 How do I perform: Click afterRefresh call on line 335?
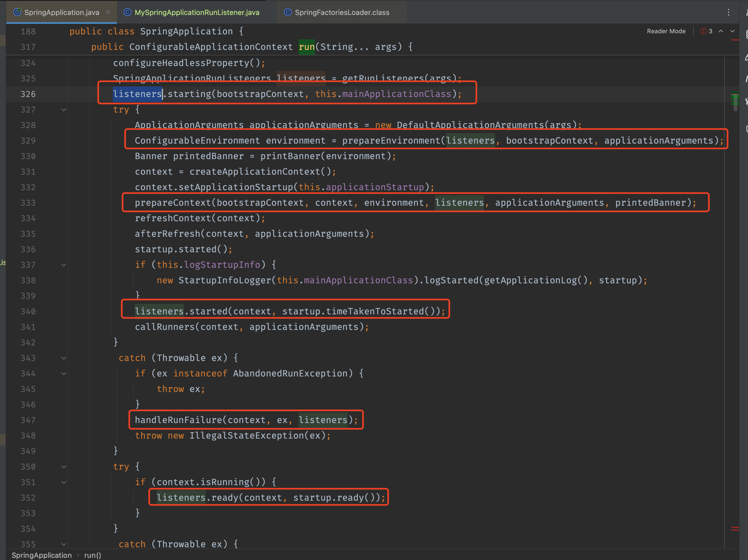tap(167, 234)
